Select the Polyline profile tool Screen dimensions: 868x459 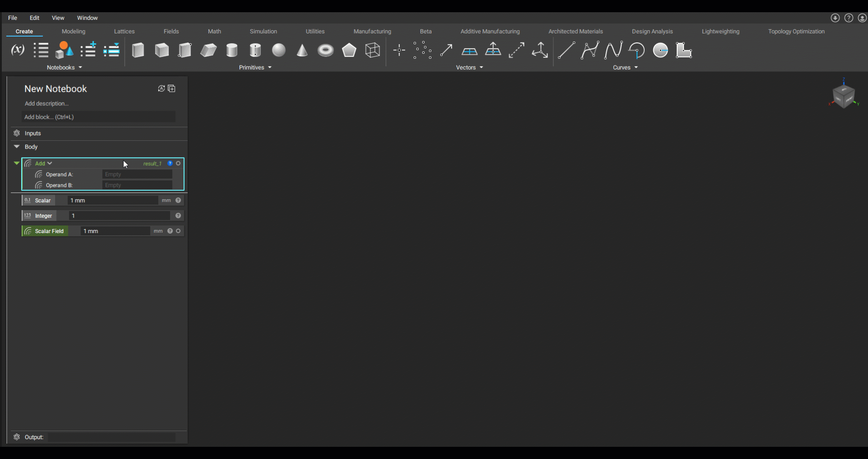point(684,50)
